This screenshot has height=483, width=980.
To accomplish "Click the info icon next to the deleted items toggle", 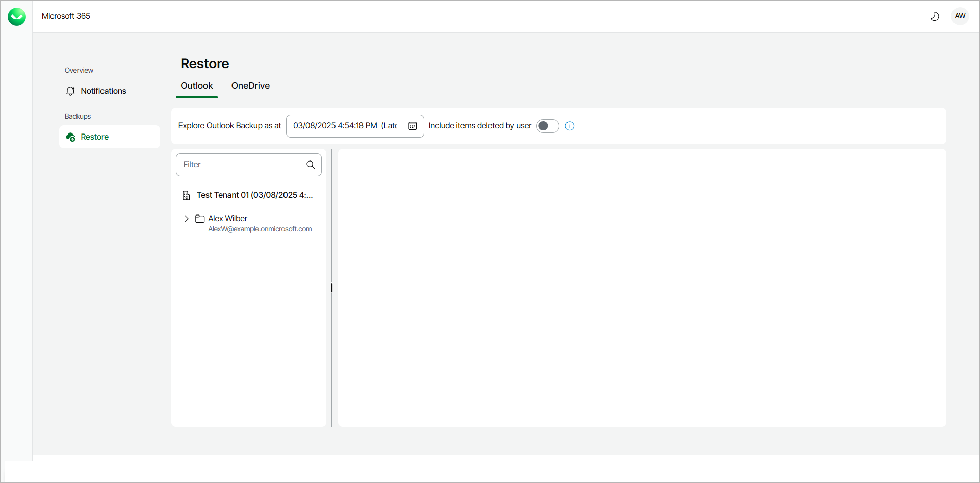I will 569,126.
